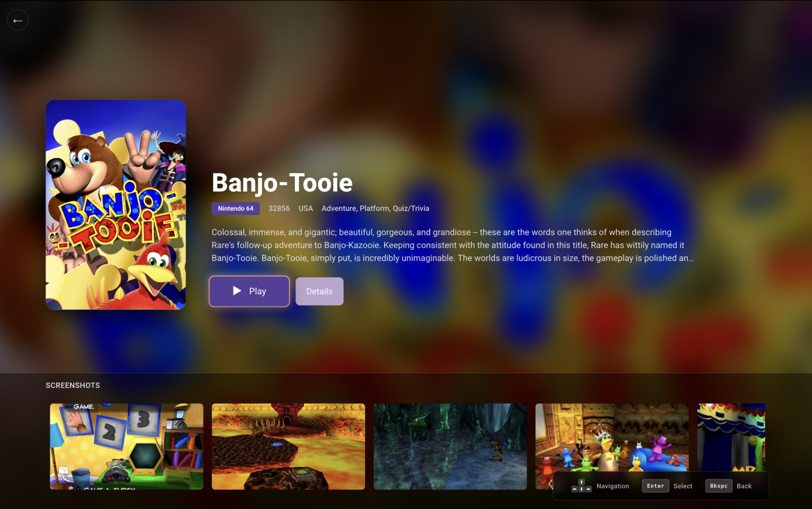Click the Enter key hint icon
The width and height of the screenshot is (812, 509).
click(x=655, y=486)
